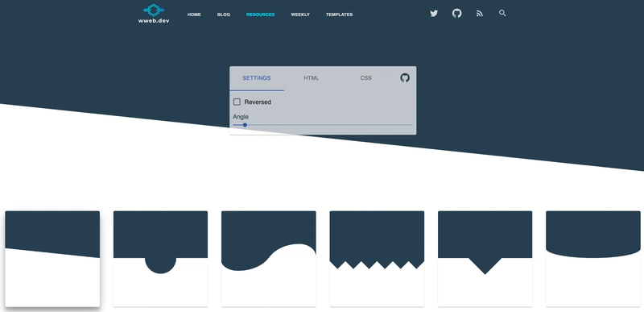644x312 pixels.
Task: Switch to the CSS tab
Action: 365,78
